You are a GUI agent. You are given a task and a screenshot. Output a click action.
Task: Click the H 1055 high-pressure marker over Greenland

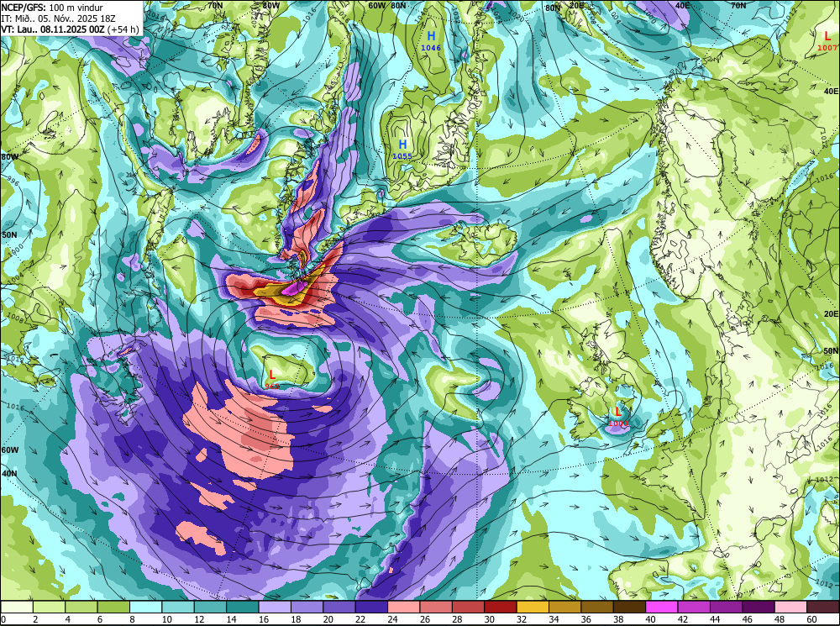point(402,150)
